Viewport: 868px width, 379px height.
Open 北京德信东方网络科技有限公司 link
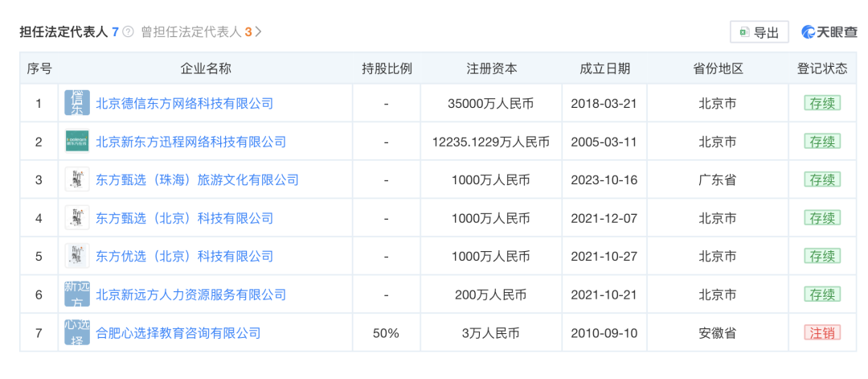[x=185, y=103]
